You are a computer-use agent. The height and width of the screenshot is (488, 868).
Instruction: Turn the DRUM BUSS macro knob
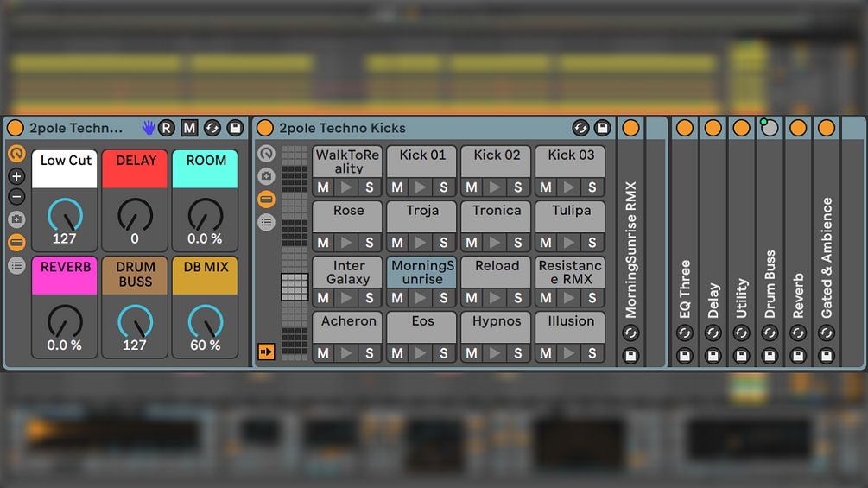click(135, 321)
